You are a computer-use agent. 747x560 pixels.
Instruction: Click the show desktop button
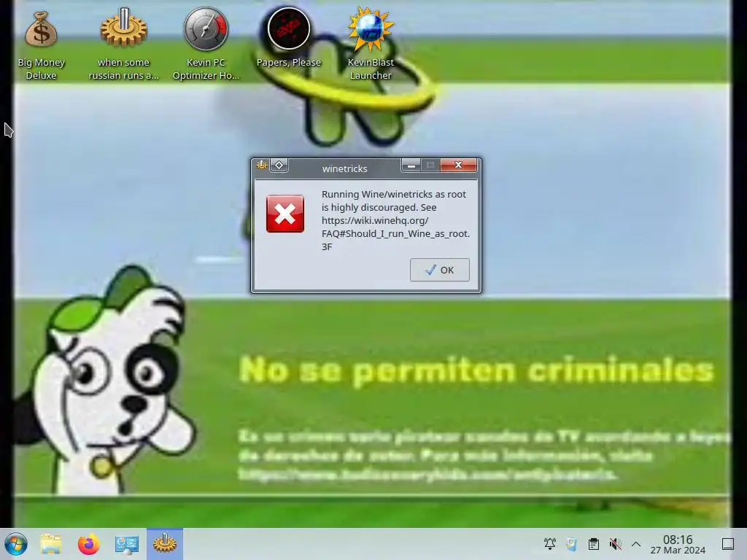click(x=728, y=544)
